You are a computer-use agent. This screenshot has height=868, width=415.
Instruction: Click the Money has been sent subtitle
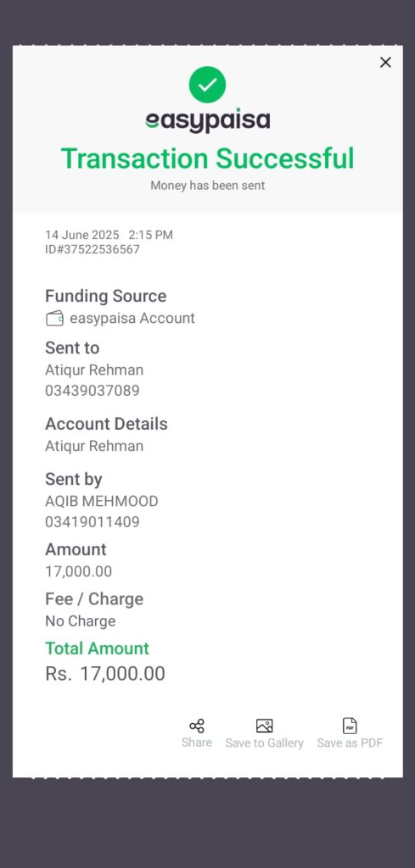click(x=208, y=186)
